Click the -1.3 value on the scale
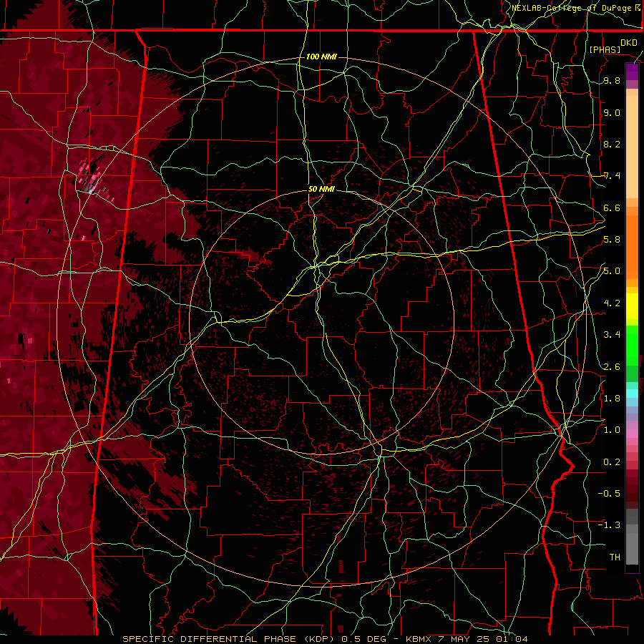 [x=609, y=525]
